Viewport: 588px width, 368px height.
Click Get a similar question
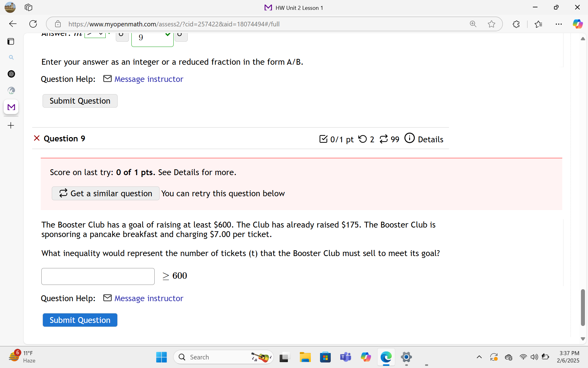coord(105,193)
